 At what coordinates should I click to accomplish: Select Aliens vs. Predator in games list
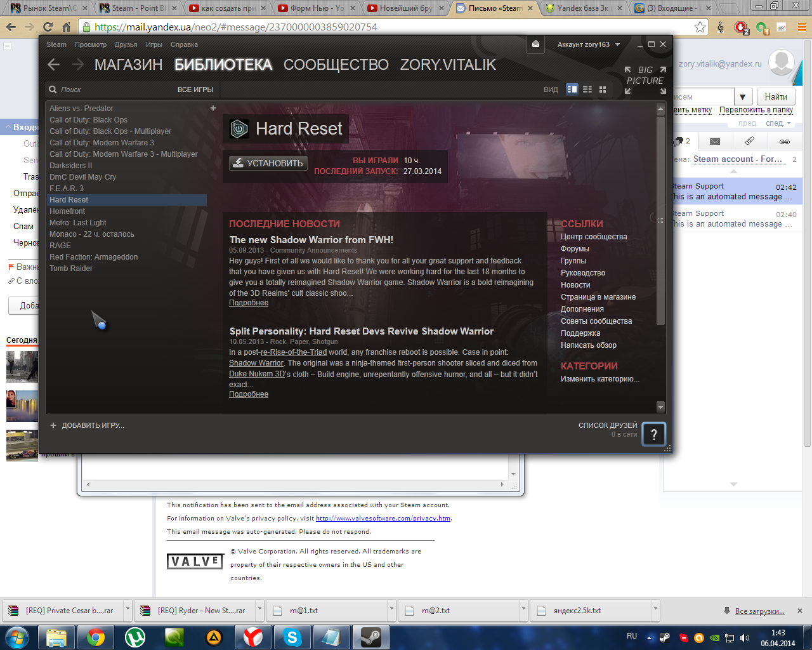(x=81, y=109)
